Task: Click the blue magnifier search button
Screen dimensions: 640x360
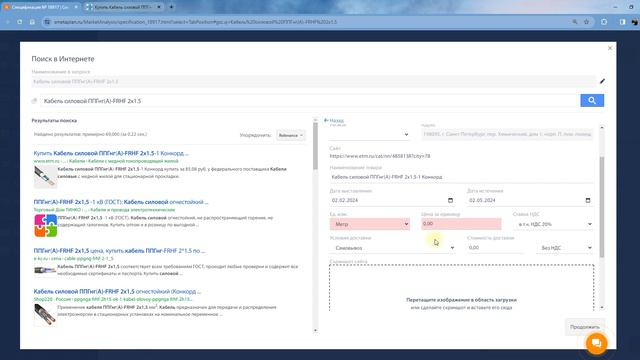Action: (x=592, y=100)
